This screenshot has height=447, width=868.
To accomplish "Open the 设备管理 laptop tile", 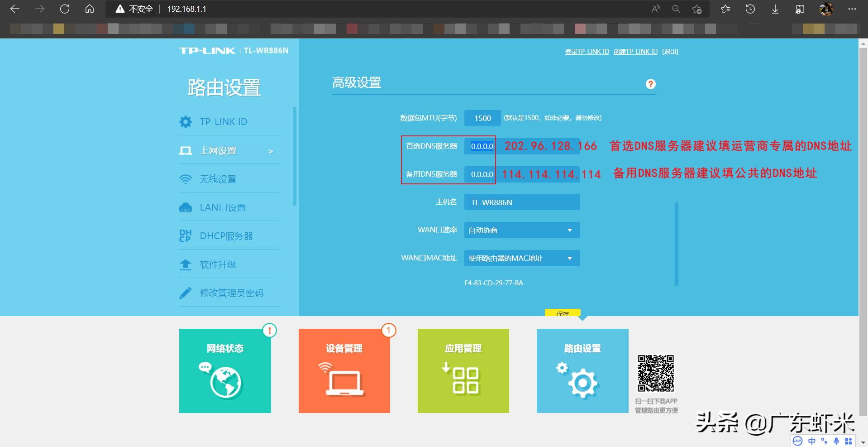I will (344, 371).
